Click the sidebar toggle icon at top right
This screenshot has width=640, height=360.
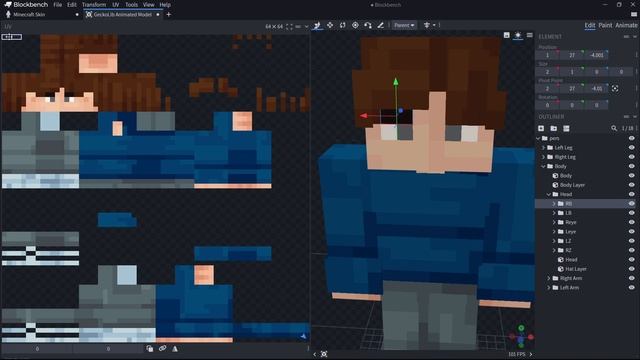click(x=633, y=14)
